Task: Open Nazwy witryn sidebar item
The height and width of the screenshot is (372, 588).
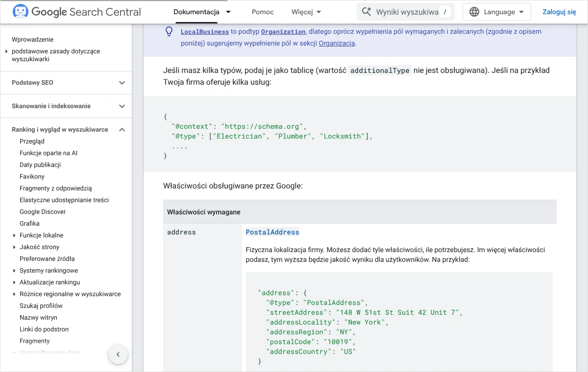Action: pyautogui.click(x=38, y=318)
